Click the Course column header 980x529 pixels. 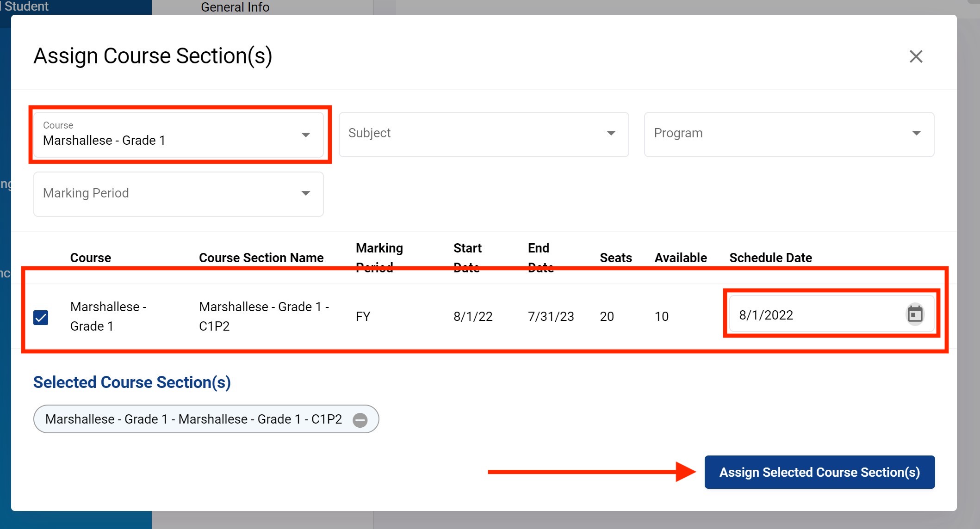click(90, 258)
